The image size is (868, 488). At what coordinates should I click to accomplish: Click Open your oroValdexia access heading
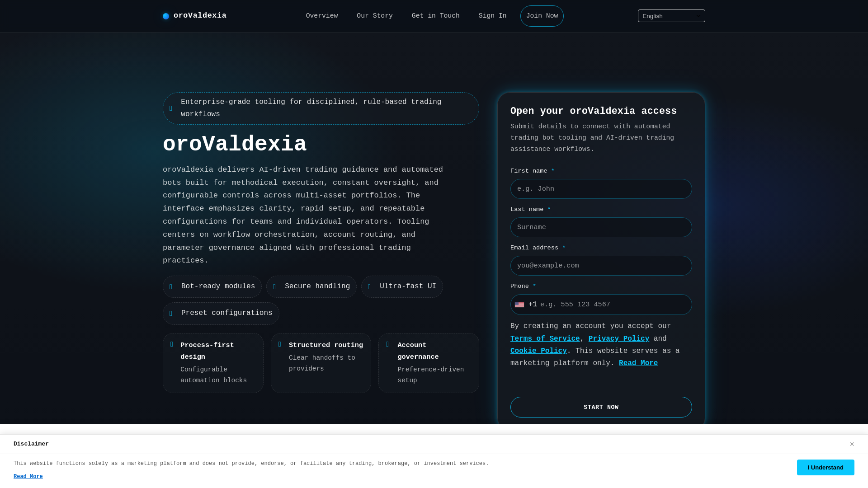click(594, 111)
